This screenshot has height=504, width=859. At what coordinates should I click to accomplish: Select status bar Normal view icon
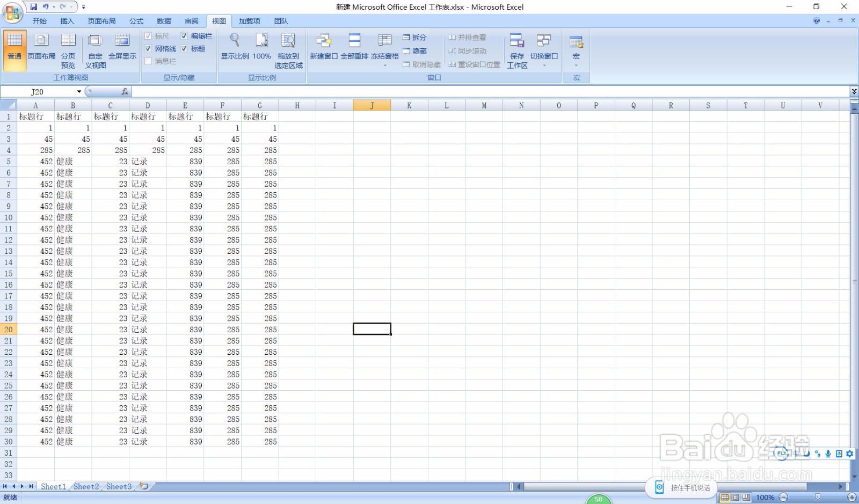(x=725, y=498)
